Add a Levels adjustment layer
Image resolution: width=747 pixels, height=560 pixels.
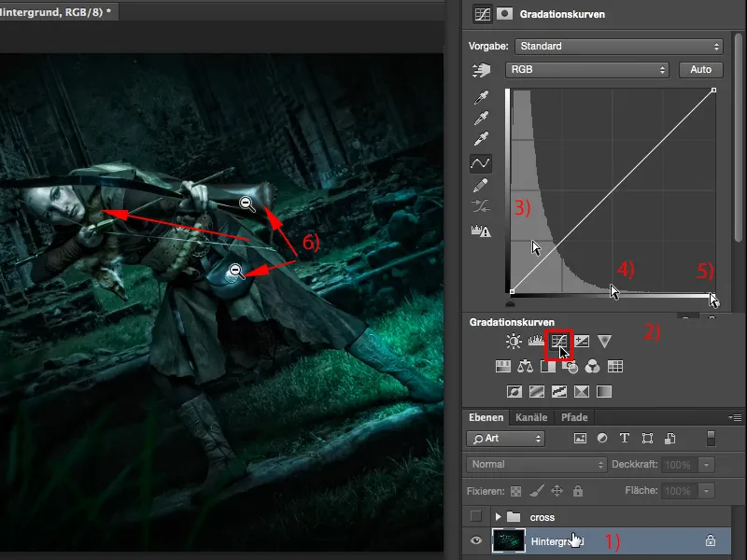pos(536,341)
